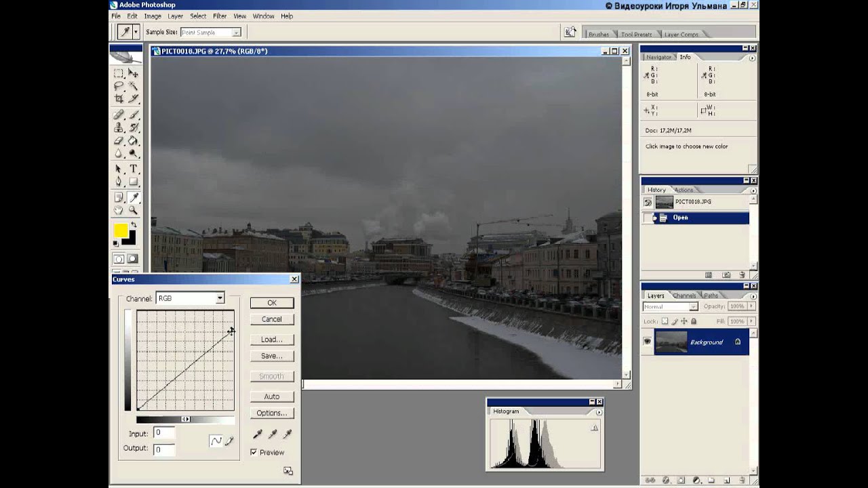868x488 pixels.
Task: Select the Hand tool
Action: point(119,211)
